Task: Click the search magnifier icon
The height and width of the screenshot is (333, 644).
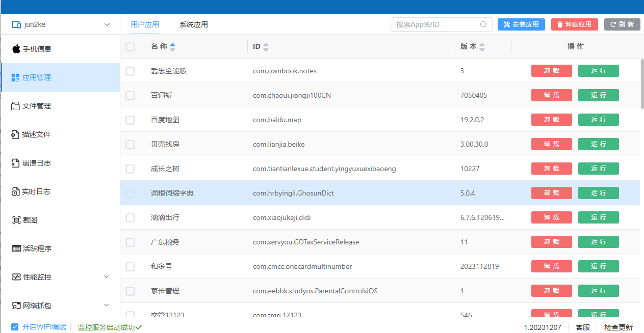Action: [483, 24]
